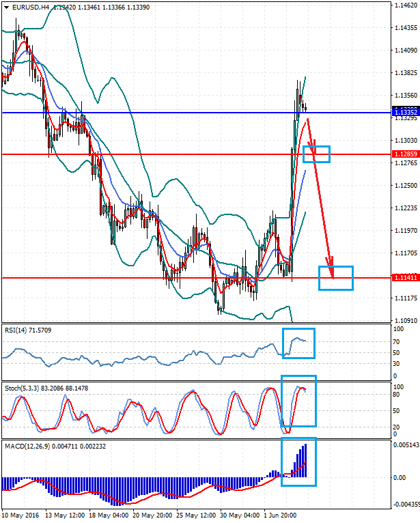Click the blue 1.13352 price tag on axis
The height and width of the screenshot is (523, 420).
click(x=405, y=113)
